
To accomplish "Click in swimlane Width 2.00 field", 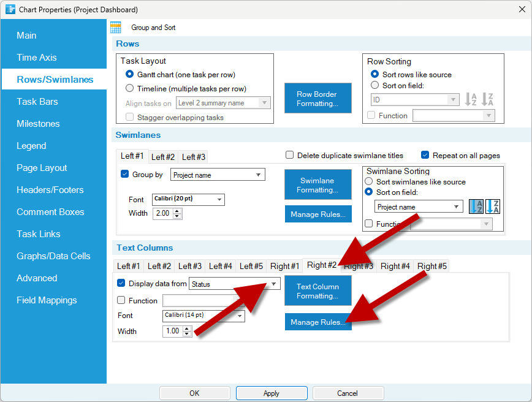I will coord(163,213).
